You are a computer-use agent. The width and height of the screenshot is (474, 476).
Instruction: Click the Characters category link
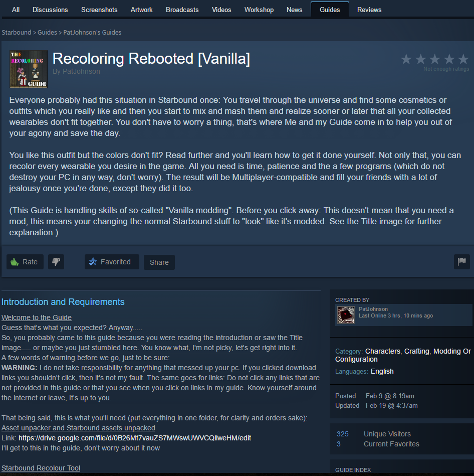click(x=383, y=351)
